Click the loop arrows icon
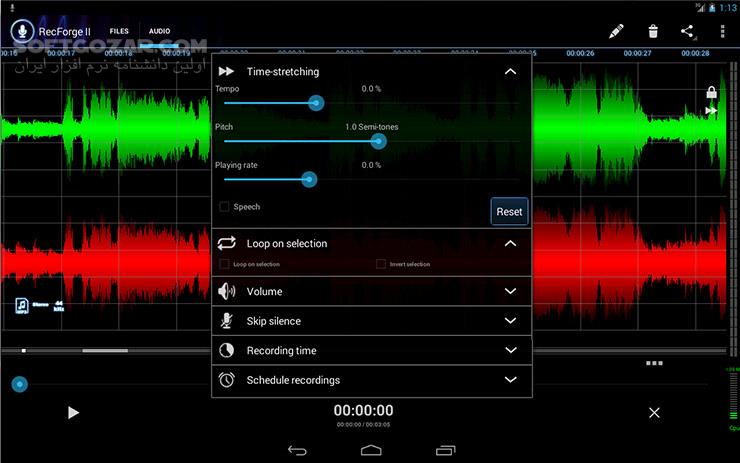 [x=227, y=243]
